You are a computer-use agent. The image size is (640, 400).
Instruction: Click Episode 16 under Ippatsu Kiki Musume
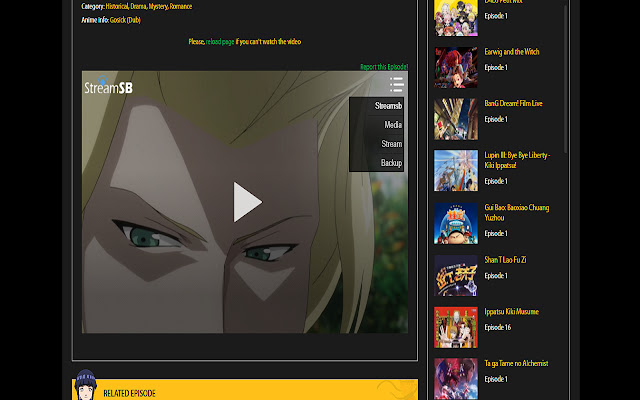[x=498, y=327]
